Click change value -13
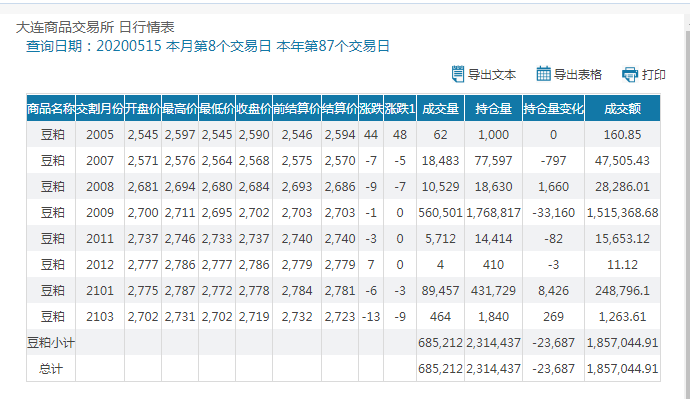The height and width of the screenshot is (399, 690). 371,316
